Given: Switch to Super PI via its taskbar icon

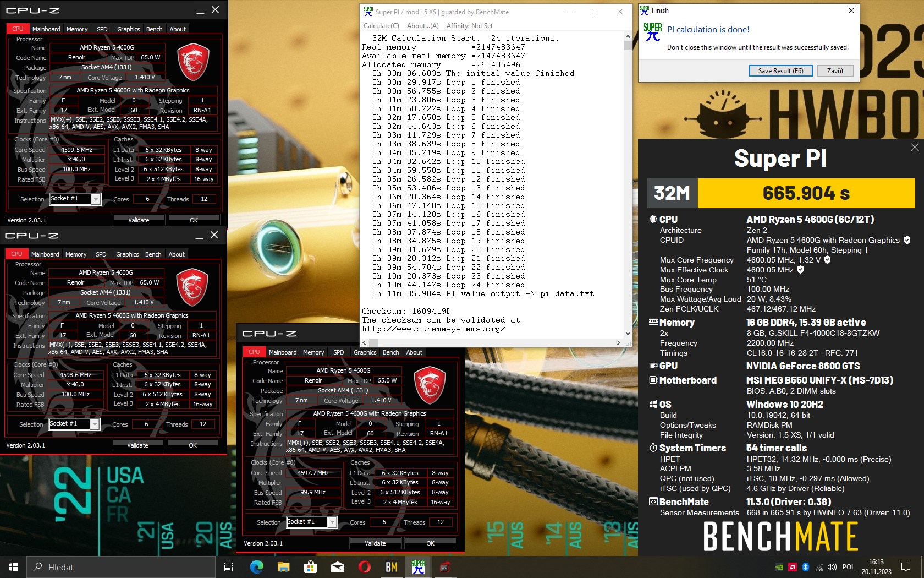Looking at the screenshot, I should [418, 567].
